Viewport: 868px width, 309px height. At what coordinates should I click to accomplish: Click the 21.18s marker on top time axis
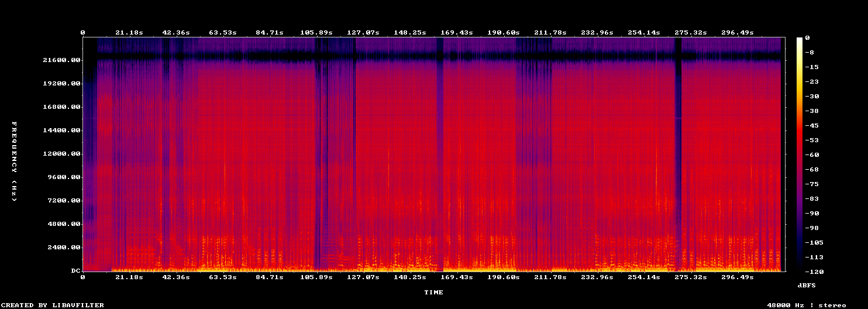[129, 32]
